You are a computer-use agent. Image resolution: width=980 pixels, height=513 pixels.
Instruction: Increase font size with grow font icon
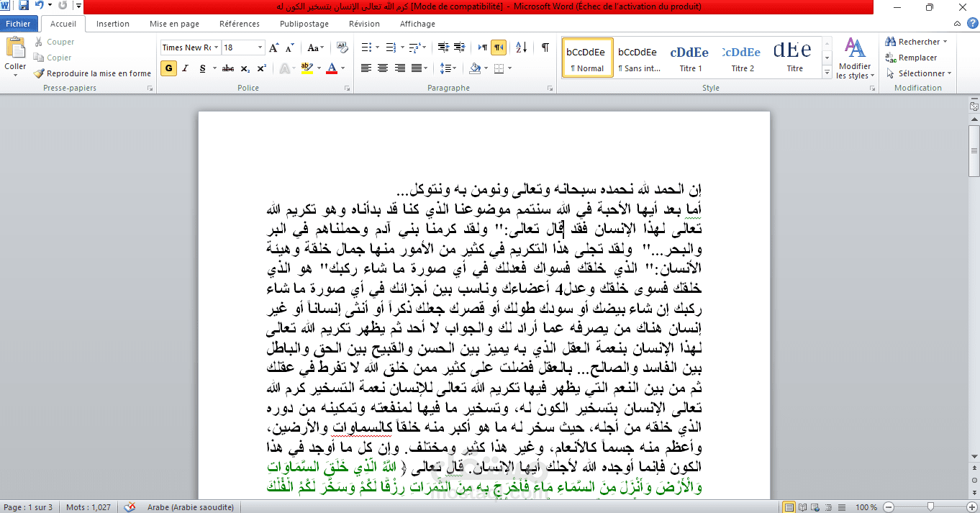(x=273, y=48)
